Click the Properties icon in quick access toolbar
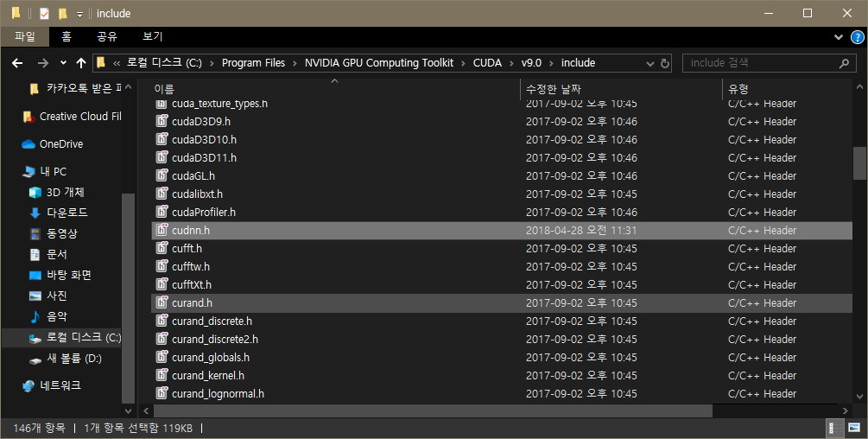Image resolution: width=868 pixels, height=439 pixels. pos(44,13)
